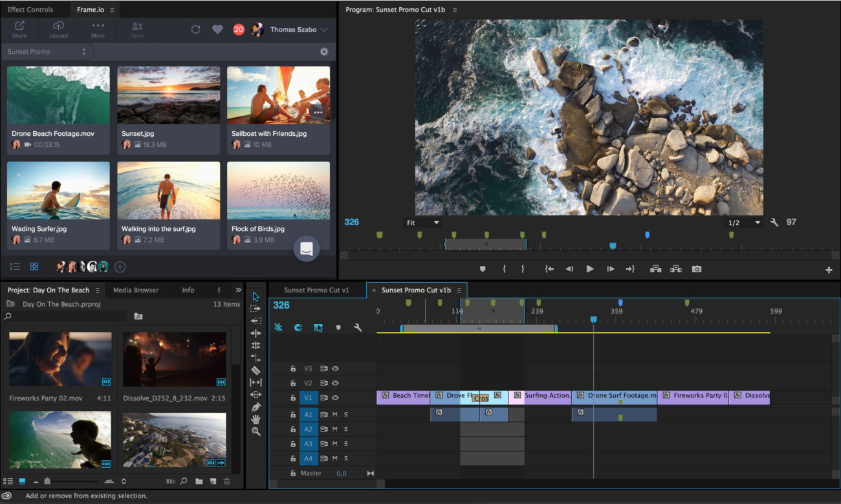The image size is (841, 504).
Task: Toggle visibility of track V2
Action: pos(335,383)
